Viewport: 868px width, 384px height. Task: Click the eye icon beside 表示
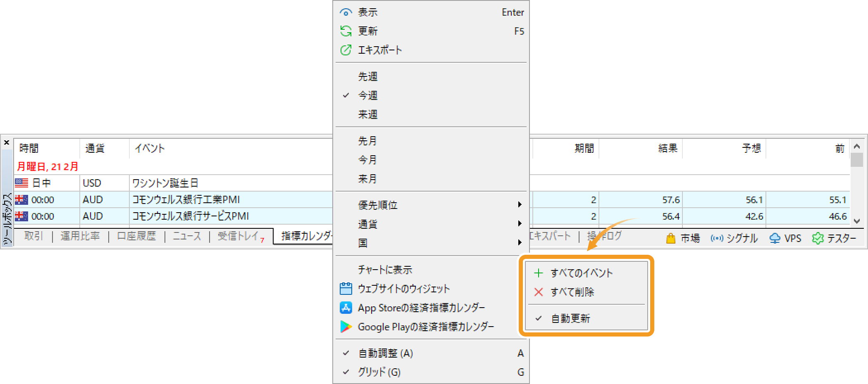(x=346, y=12)
